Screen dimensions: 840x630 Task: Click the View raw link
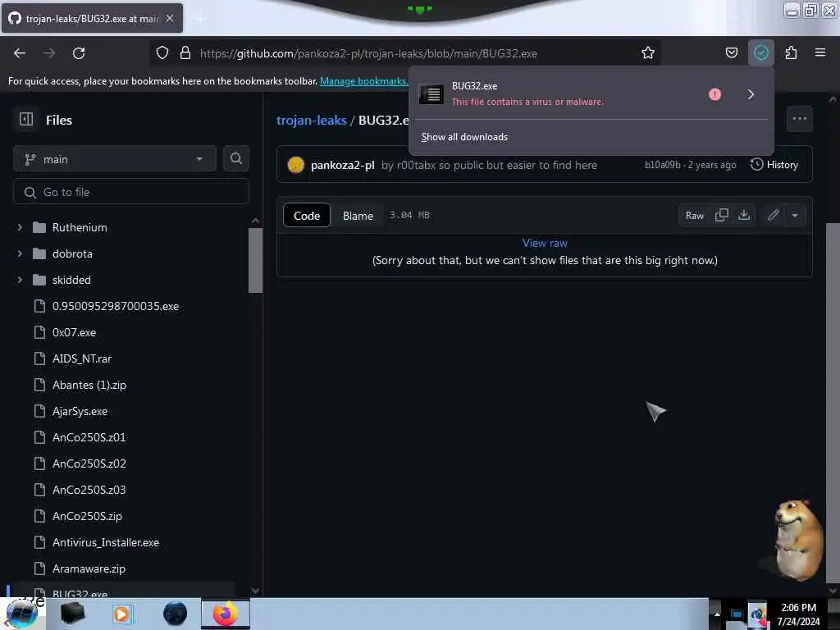tap(545, 243)
